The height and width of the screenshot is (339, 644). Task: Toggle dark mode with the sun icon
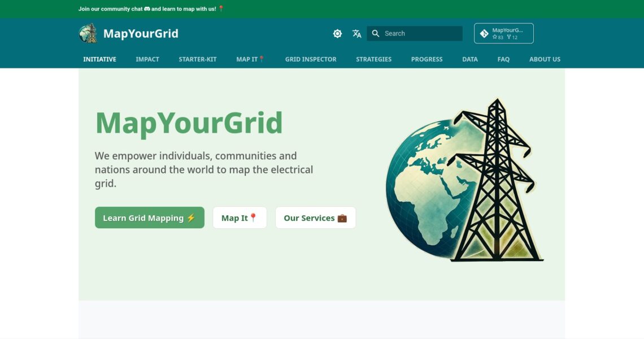point(337,33)
